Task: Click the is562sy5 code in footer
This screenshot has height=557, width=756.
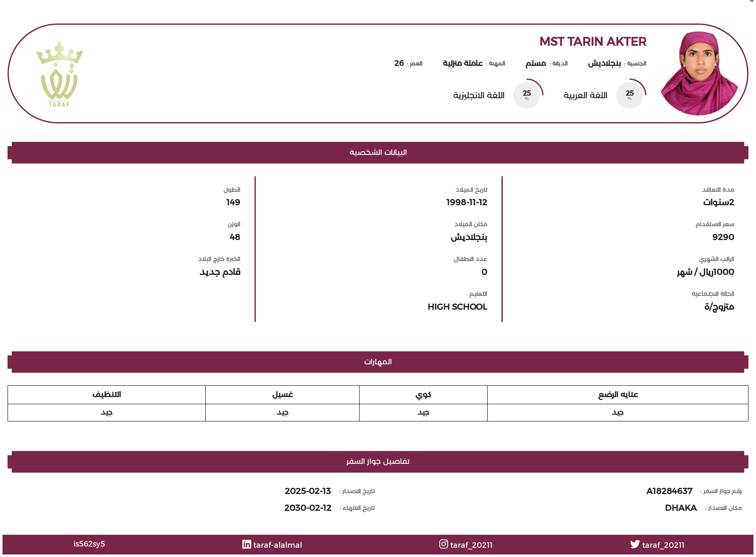Action: point(89,544)
